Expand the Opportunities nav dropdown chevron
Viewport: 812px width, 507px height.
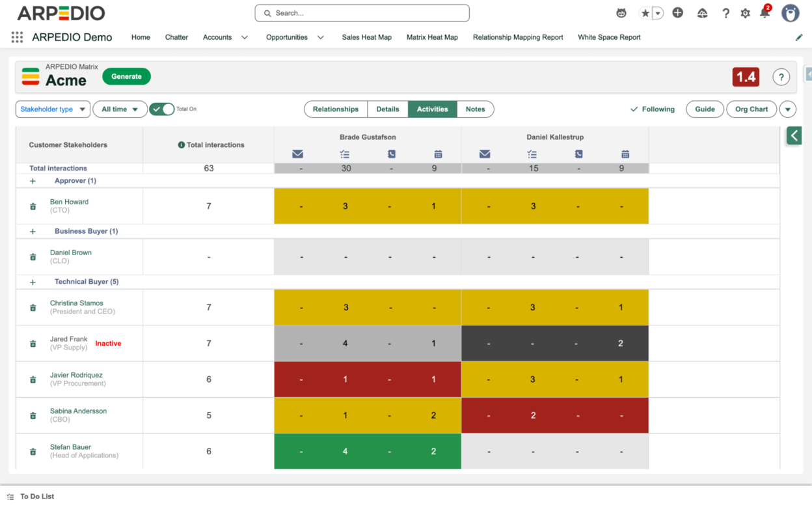tap(321, 38)
